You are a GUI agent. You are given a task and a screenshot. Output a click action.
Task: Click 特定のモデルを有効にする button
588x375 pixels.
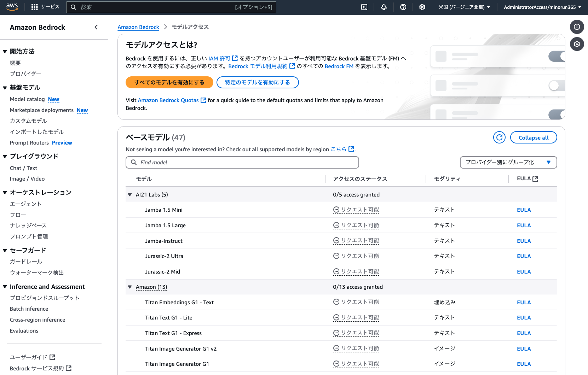pos(258,82)
